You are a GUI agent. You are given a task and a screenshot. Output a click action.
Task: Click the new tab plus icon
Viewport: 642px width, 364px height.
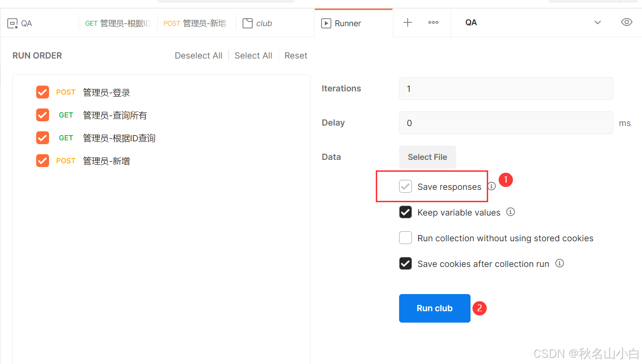click(408, 23)
